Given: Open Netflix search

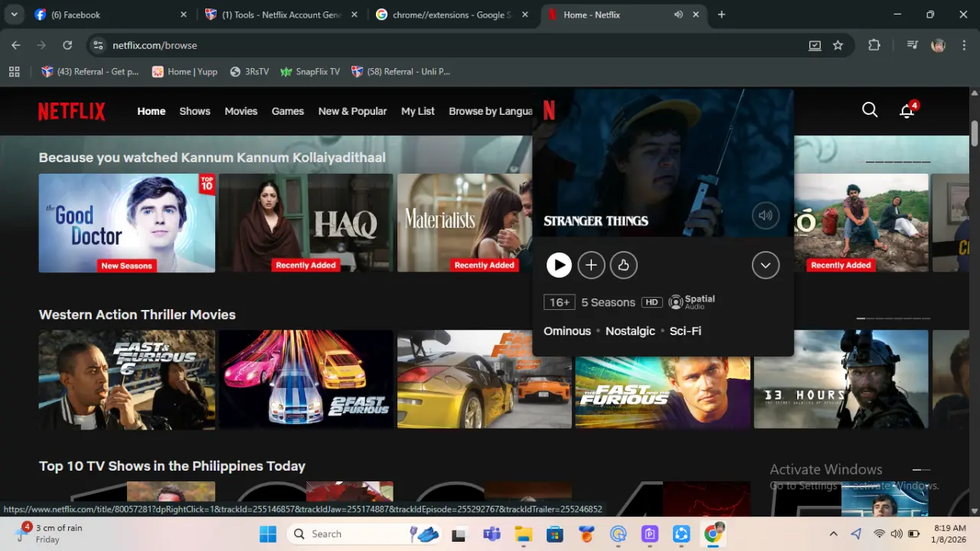Looking at the screenshot, I should [x=870, y=110].
